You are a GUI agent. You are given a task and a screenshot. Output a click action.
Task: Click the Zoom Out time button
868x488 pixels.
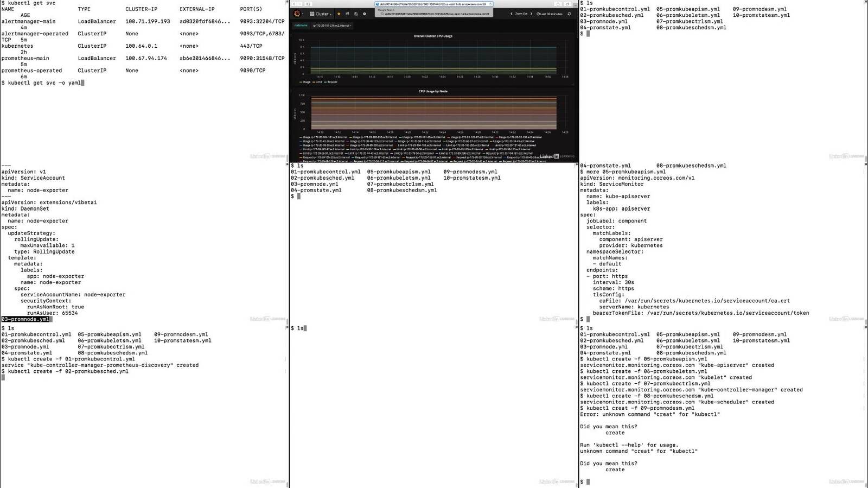click(521, 14)
